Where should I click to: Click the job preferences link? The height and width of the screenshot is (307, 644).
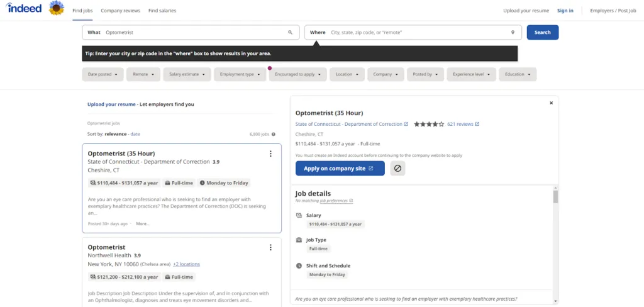[333, 201]
